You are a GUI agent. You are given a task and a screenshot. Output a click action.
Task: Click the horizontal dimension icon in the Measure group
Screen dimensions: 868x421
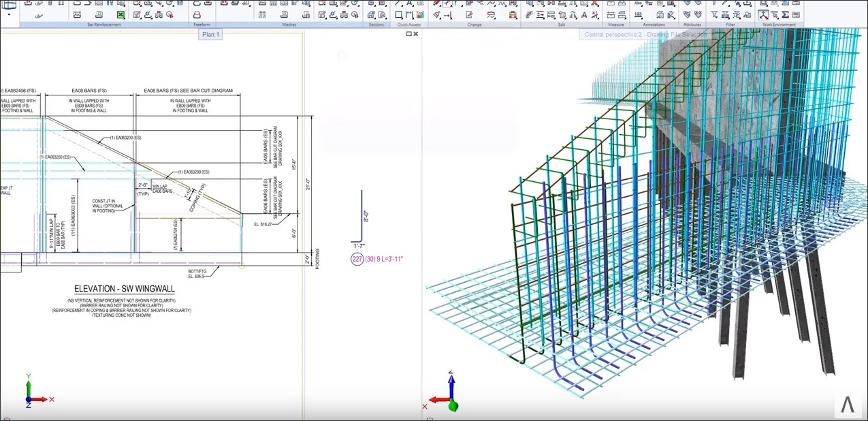click(611, 14)
